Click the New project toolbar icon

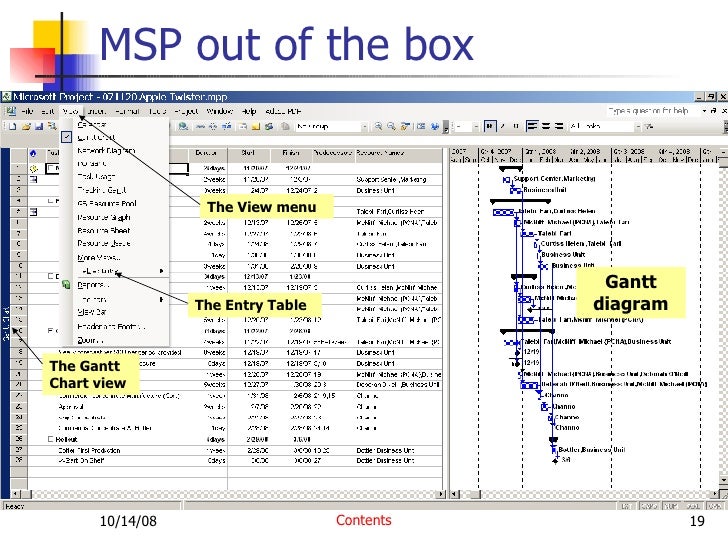point(13,126)
